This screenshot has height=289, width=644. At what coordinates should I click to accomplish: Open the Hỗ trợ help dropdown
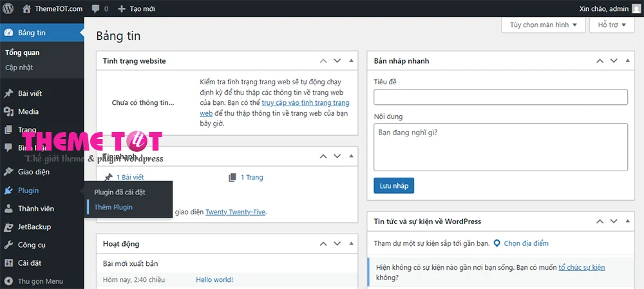click(x=612, y=25)
